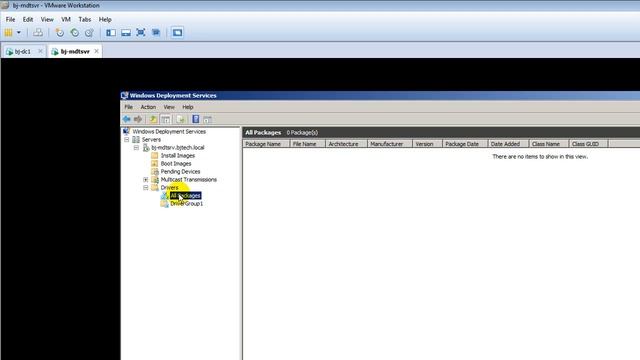Screen dimensions: 640x360
Task: Select the bj-mdtsvr VM tab
Action: tap(75, 51)
